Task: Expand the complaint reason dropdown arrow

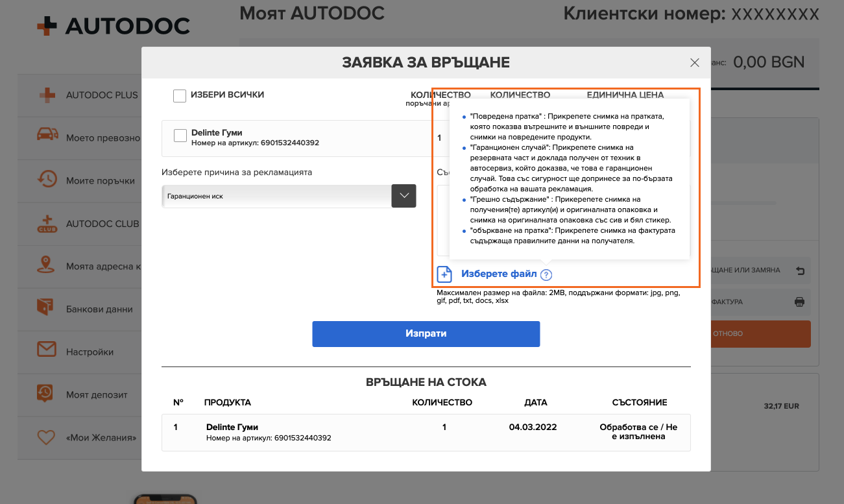Action: (x=404, y=196)
